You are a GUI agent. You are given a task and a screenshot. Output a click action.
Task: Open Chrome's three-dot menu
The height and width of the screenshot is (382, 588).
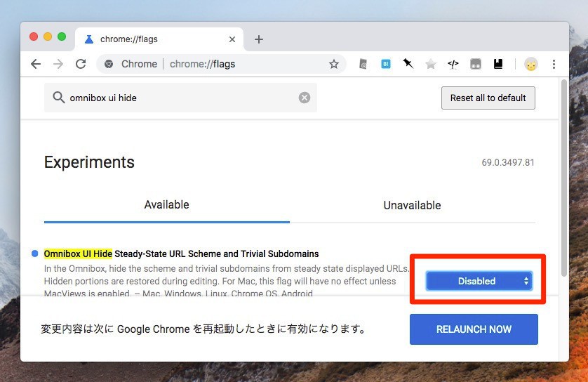pyautogui.click(x=554, y=64)
